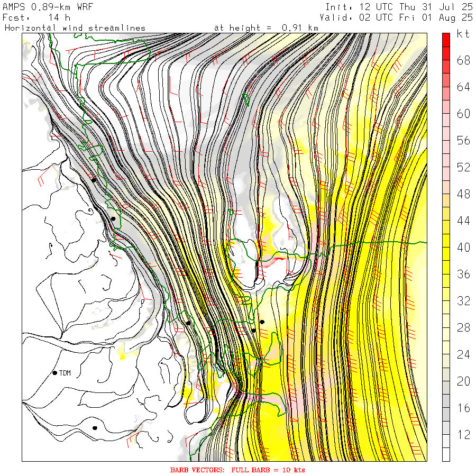Screen dimensions: 476x476
Task: Click the '44' color scale value
Action: (x=463, y=221)
